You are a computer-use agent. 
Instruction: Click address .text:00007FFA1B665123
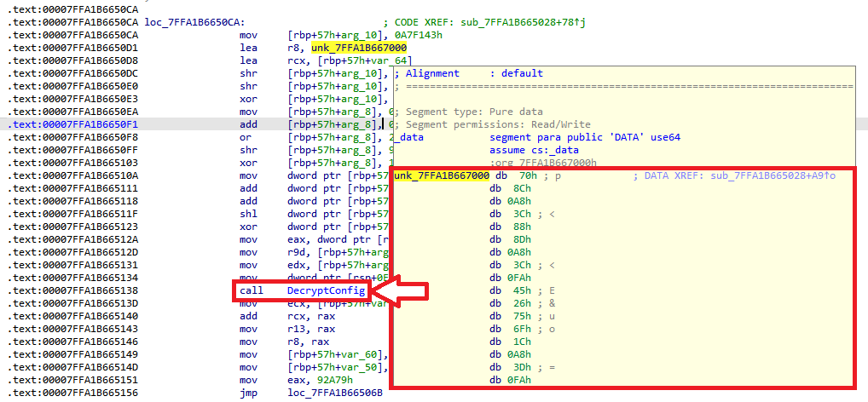(73, 227)
